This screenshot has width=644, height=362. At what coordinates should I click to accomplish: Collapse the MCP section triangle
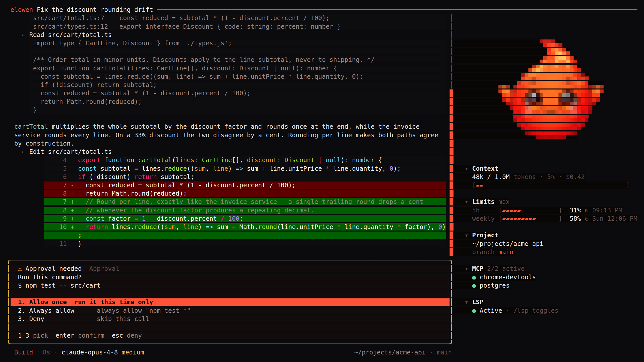[x=466, y=269]
